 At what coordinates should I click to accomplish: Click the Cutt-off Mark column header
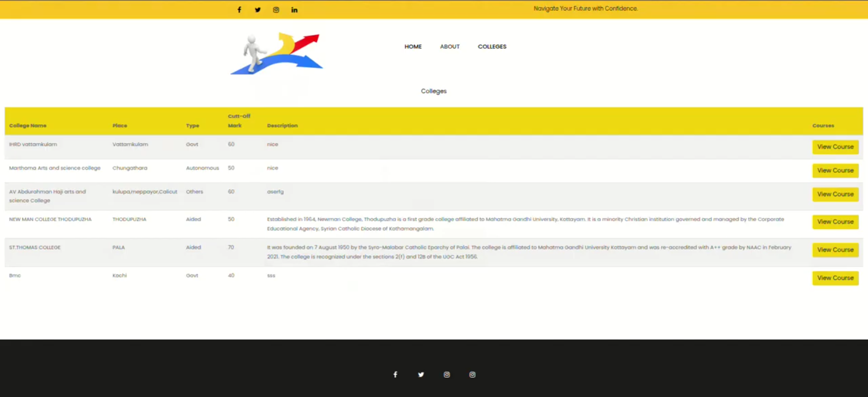tap(239, 121)
